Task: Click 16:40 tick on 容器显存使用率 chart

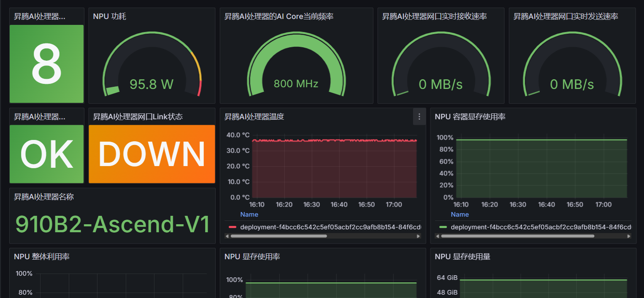Action: coord(547,204)
